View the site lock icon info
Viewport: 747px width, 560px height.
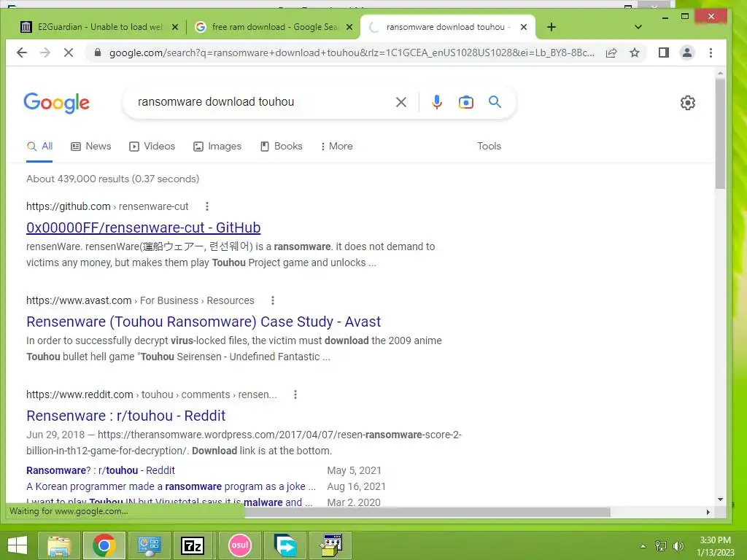[98, 52]
